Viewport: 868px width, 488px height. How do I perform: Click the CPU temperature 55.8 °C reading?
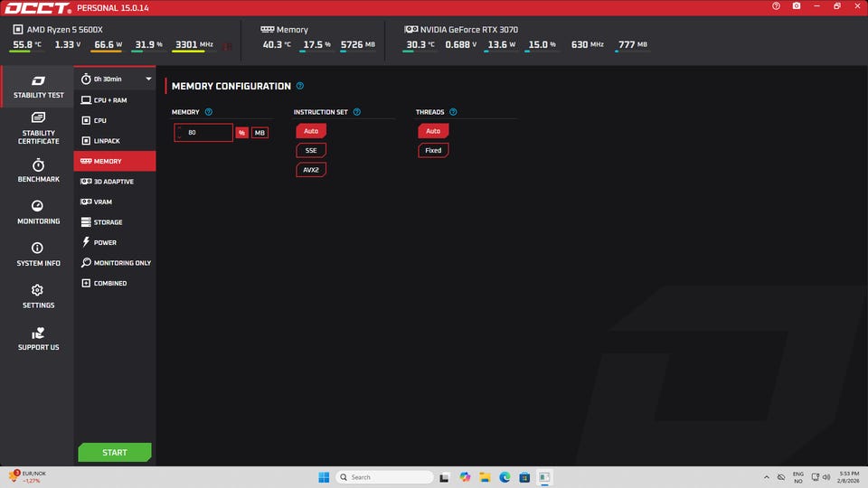point(26,45)
